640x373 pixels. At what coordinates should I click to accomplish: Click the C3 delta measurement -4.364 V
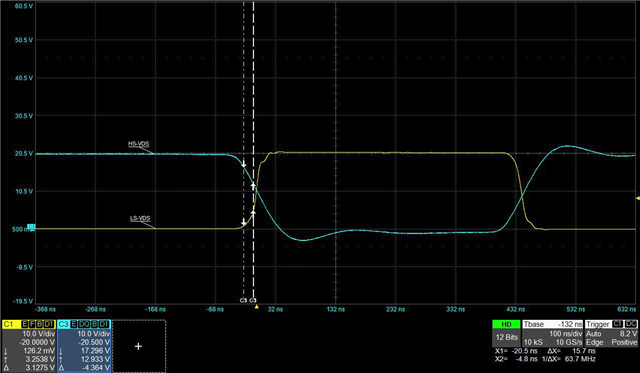pyautogui.click(x=94, y=368)
